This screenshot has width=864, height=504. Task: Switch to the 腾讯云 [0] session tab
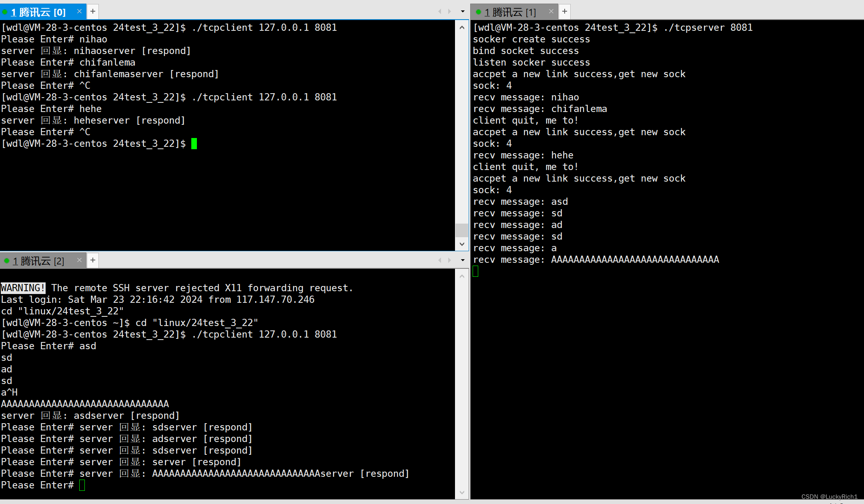(38, 12)
